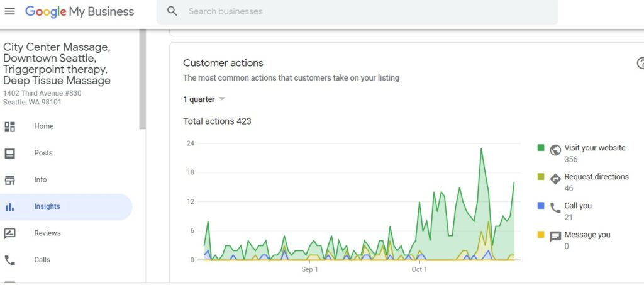644x285 pixels.
Task: Click the Posts sidebar icon
Action: tap(9, 154)
